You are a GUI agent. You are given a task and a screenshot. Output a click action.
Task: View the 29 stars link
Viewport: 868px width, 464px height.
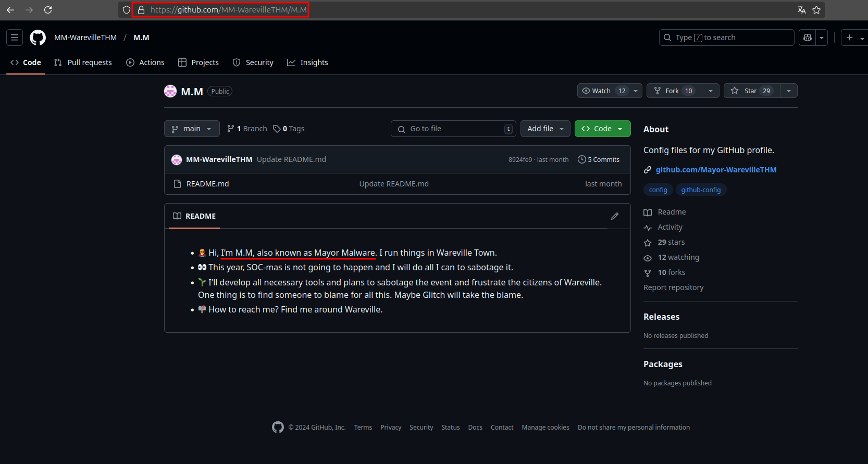(664, 242)
